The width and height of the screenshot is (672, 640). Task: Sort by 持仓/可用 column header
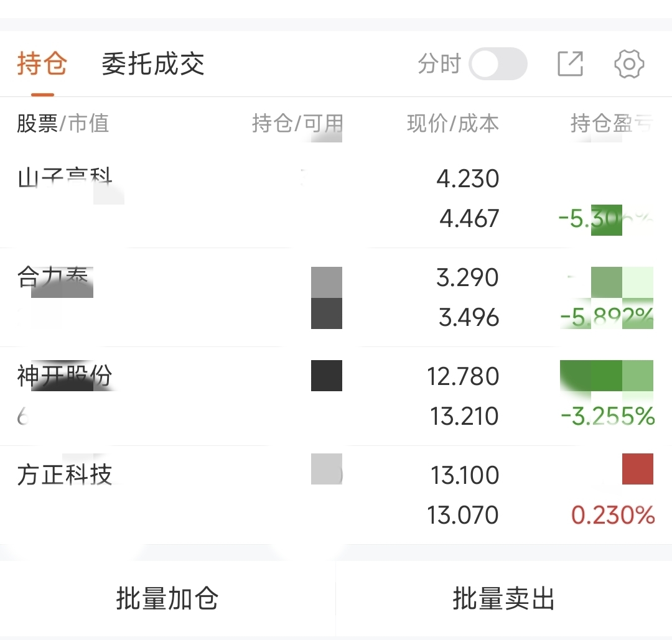tap(297, 123)
